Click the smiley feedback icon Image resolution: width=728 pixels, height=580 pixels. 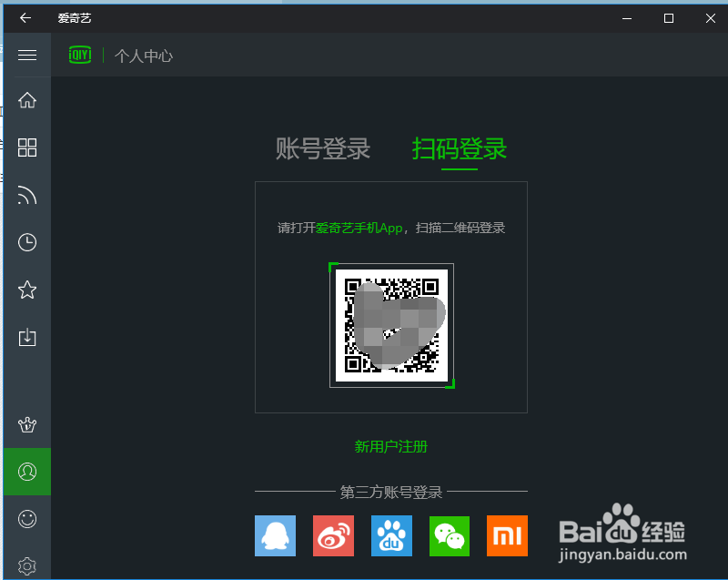coord(26,519)
